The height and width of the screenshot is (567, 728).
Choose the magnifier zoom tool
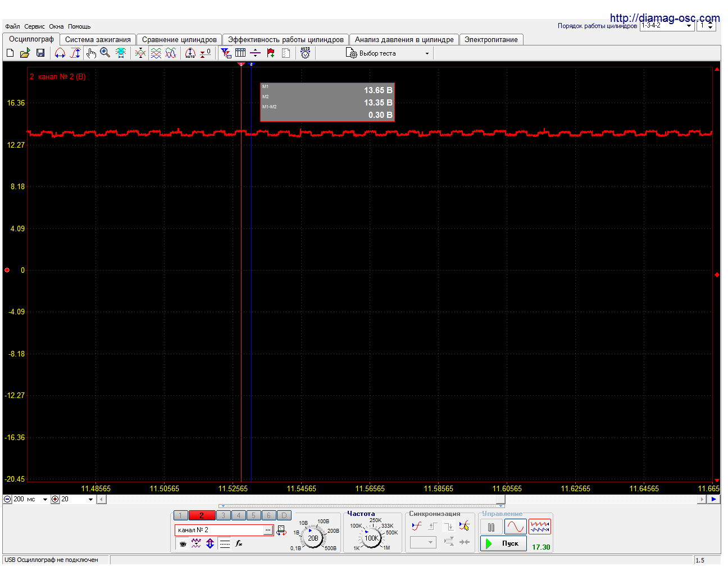[x=105, y=53]
